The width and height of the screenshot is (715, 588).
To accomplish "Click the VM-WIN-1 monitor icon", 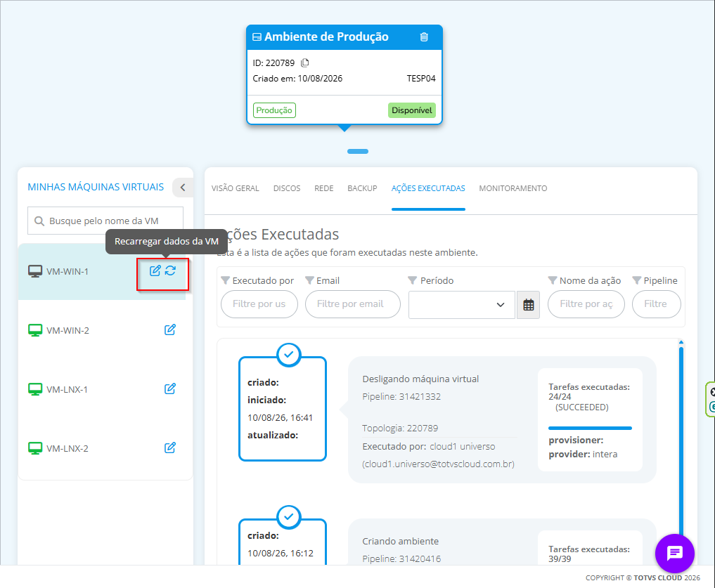I will click(35, 271).
